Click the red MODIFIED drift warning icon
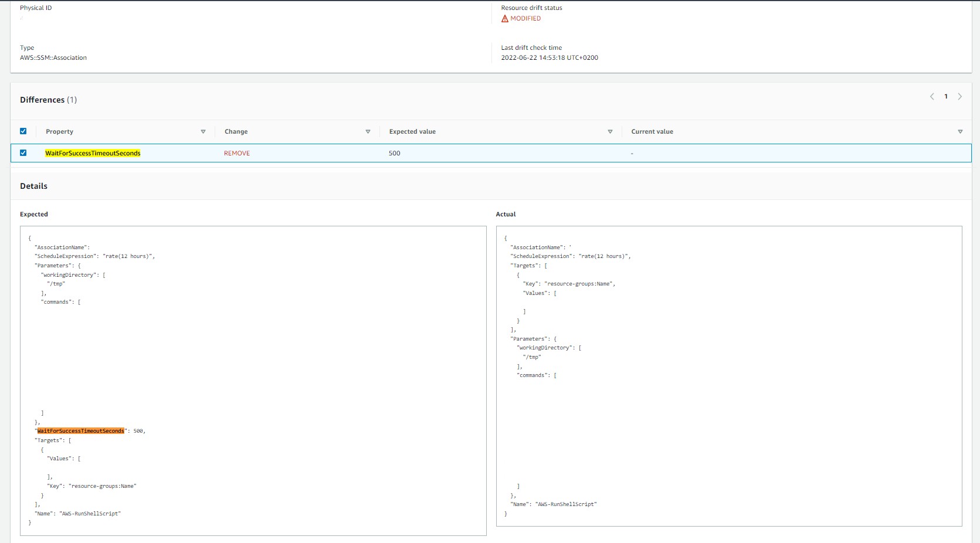The image size is (980, 543). pos(505,18)
